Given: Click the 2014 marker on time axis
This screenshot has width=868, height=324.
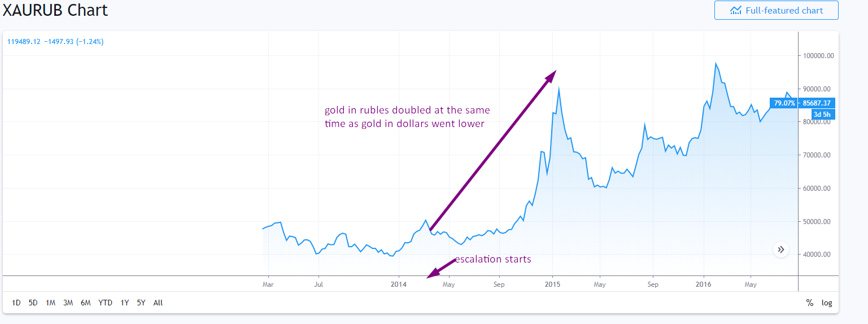Looking at the screenshot, I should tap(399, 284).
